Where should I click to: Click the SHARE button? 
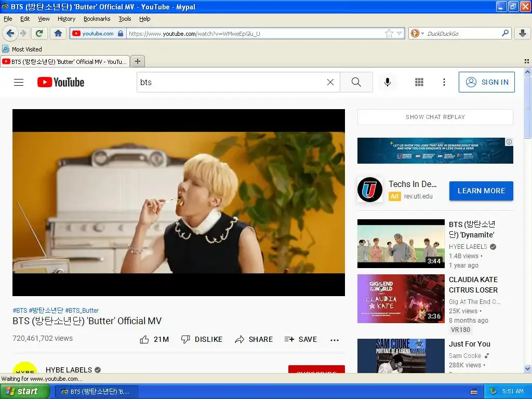(254, 339)
